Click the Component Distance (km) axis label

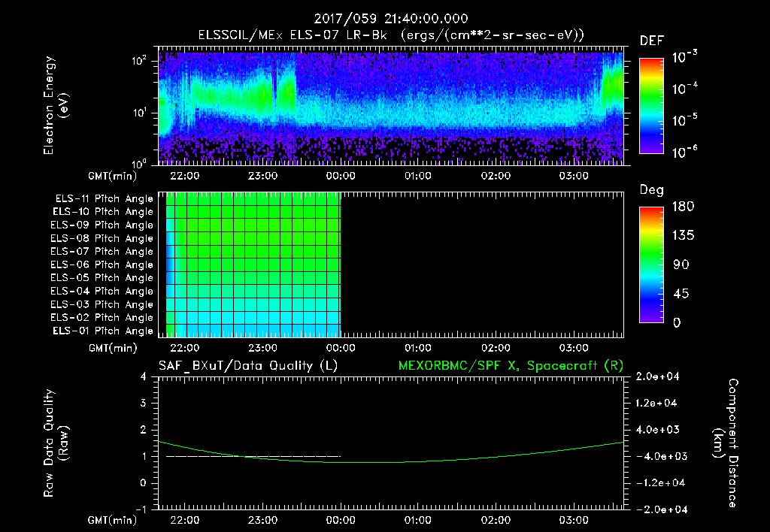point(726,443)
